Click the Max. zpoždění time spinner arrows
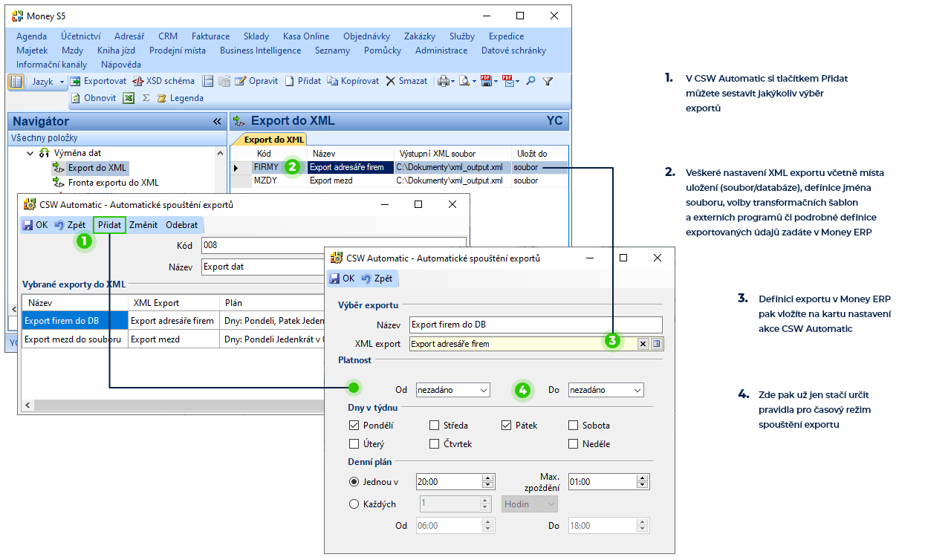Viewport: 951px width, 560px height. click(x=643, y=481)
